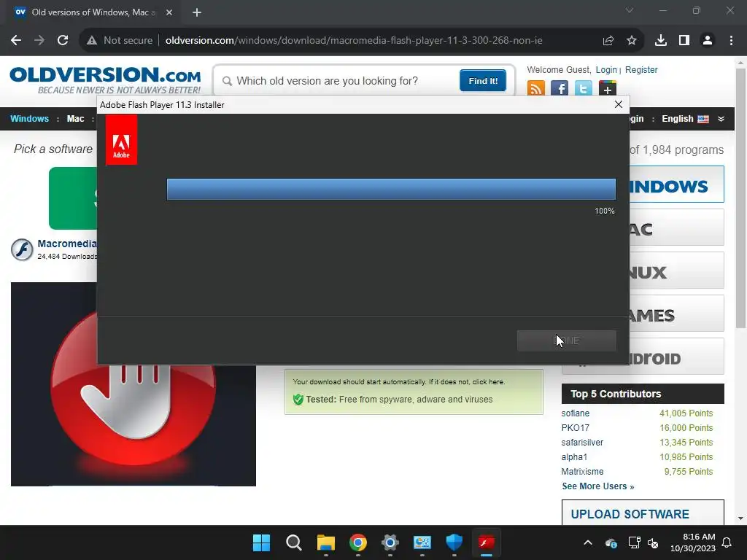
Task: Open safarisilver contributor profile
Action: (582, 443)
